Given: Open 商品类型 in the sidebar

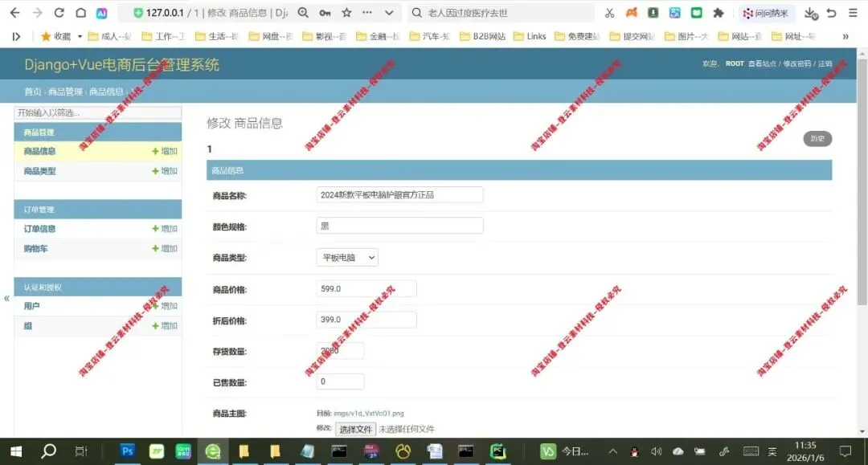Looking at the screenshot, I should coord(39,171).
